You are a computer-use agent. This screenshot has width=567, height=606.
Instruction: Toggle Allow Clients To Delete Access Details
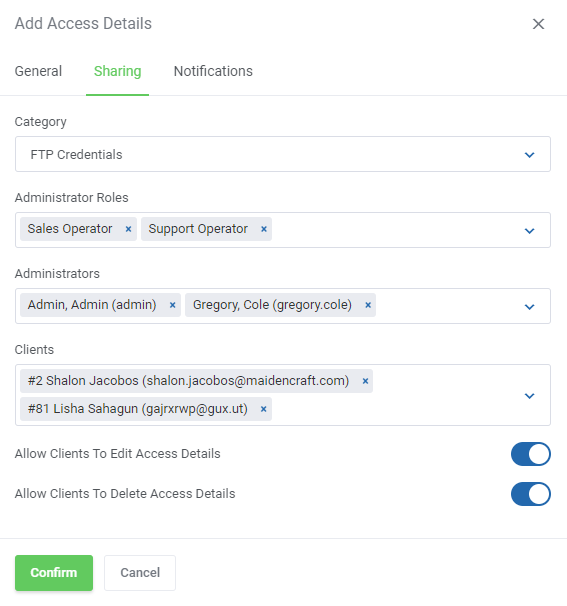click(531, 494)
